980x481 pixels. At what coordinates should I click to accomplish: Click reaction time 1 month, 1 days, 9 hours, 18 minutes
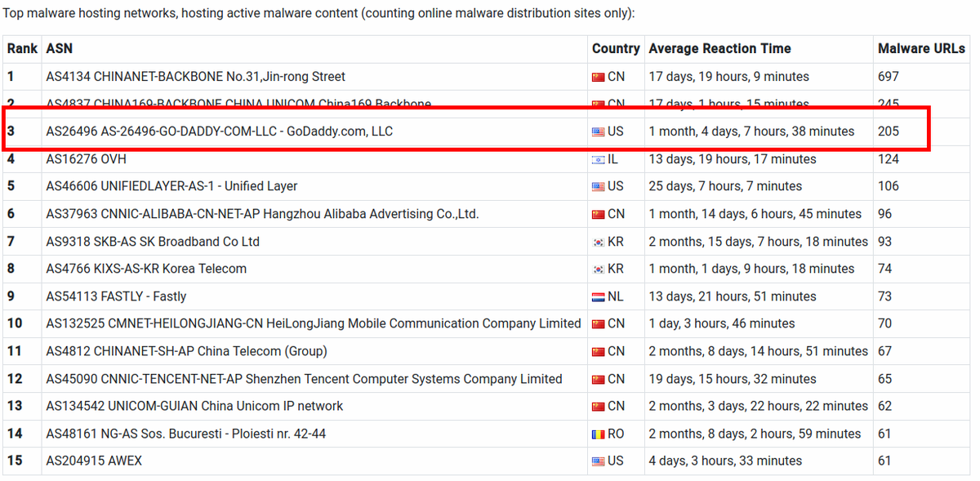[752, 269]
